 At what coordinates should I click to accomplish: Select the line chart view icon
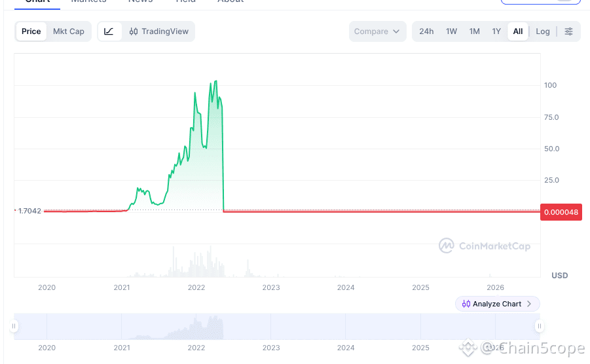tap(109, 31)
